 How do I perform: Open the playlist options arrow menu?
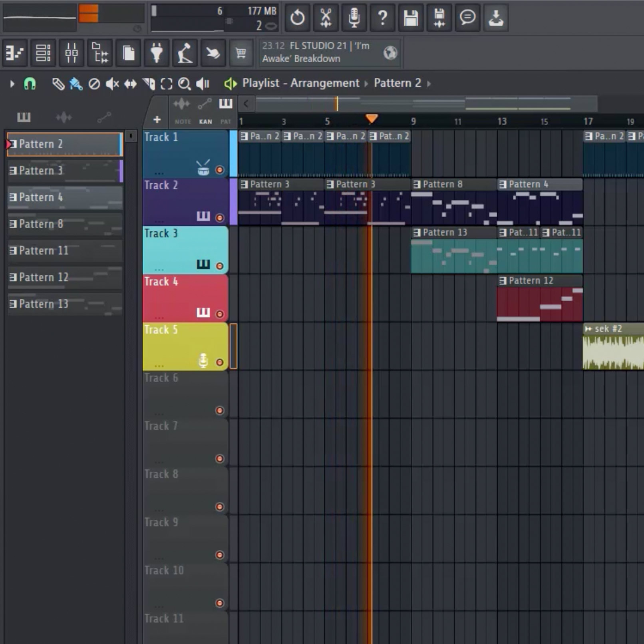tap(12, 84)
